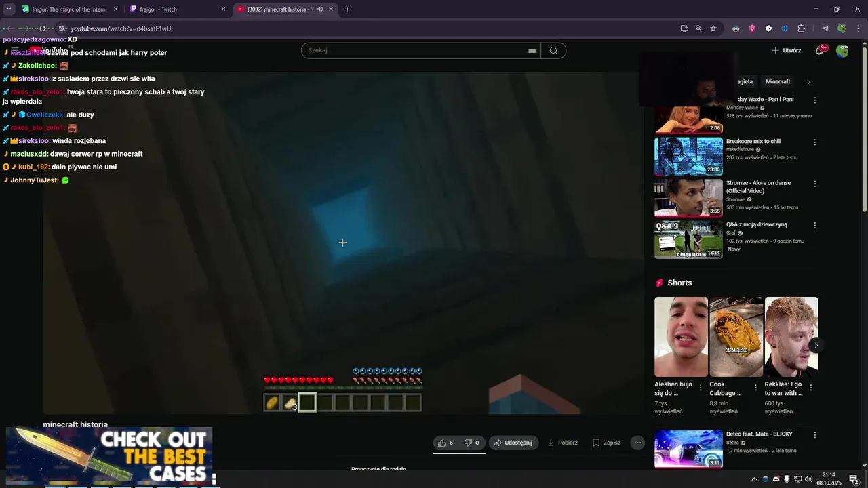Open the Extensions puzzle-piece menu
The height and width of the screenshot is (488, 868).
801,28
